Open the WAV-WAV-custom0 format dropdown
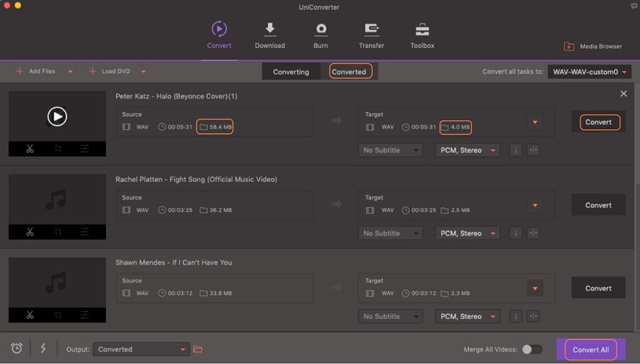 [x=590, y=71]
